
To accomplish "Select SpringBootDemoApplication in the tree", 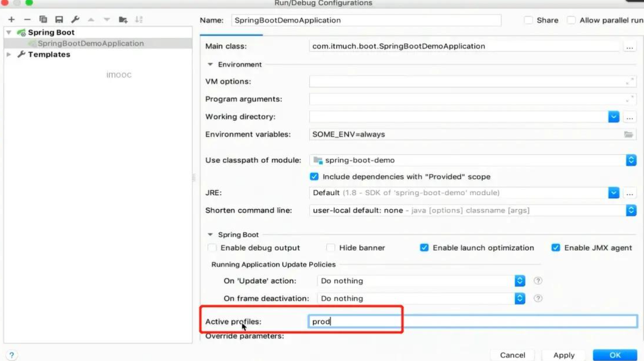I will [x=91, y=43].
